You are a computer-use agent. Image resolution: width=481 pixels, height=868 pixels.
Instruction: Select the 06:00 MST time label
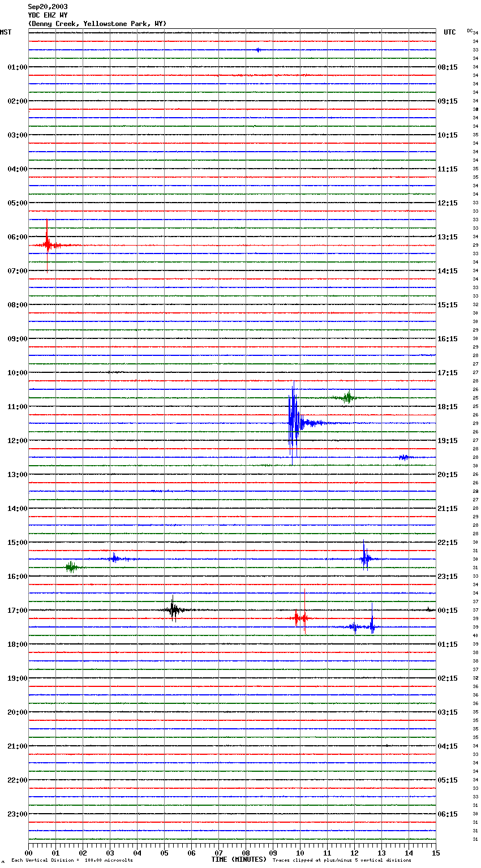[x=18, y=237]
